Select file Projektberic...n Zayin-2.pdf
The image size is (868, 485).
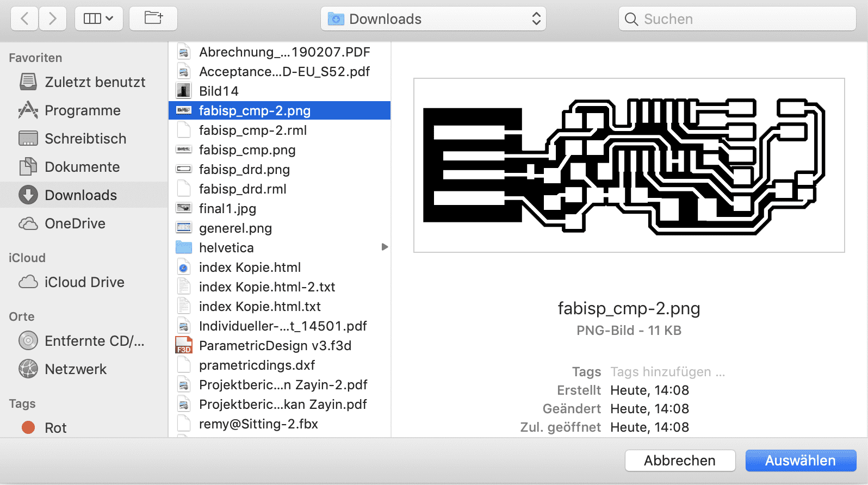point(280,384)
